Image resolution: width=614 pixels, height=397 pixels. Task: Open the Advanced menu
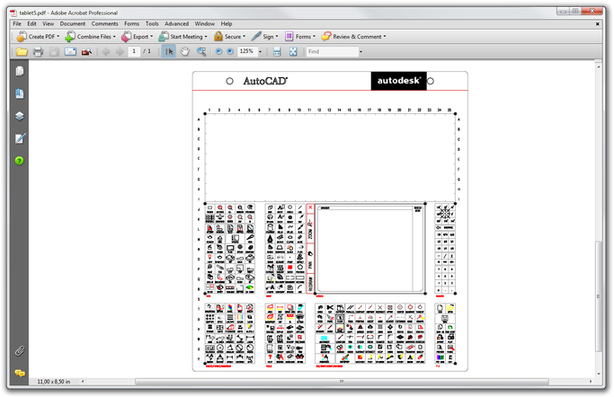177,23
